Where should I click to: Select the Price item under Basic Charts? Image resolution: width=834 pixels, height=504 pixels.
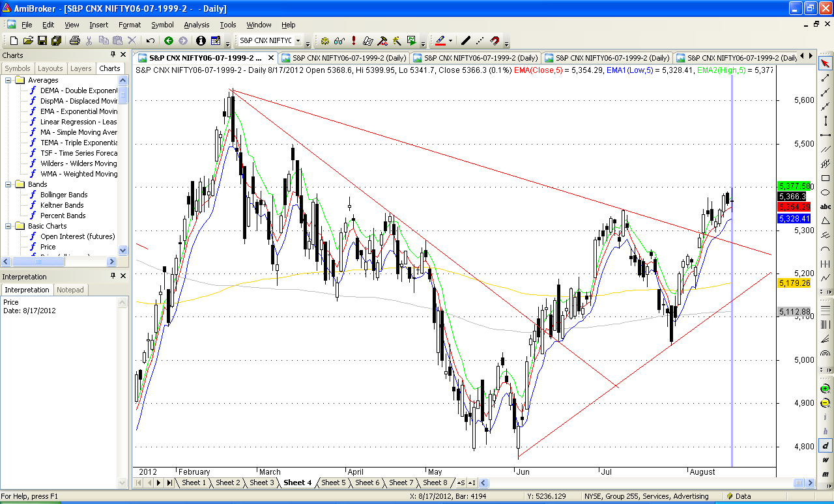click(x=48, y=247)
